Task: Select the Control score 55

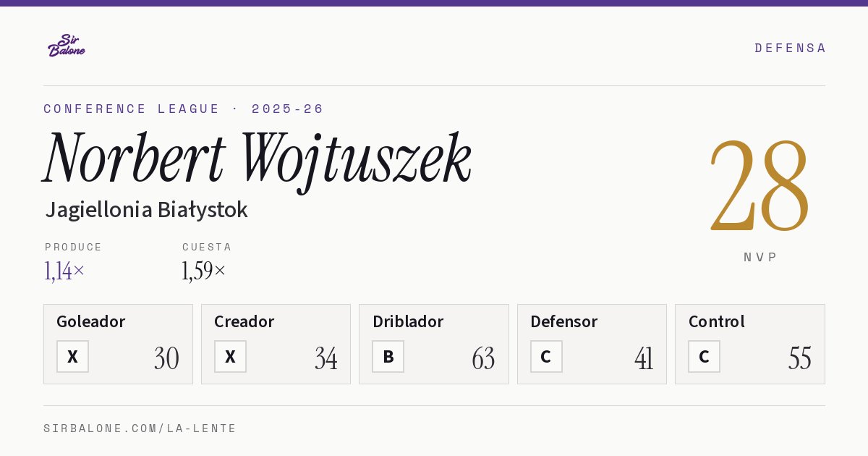Action: point(800,358)
